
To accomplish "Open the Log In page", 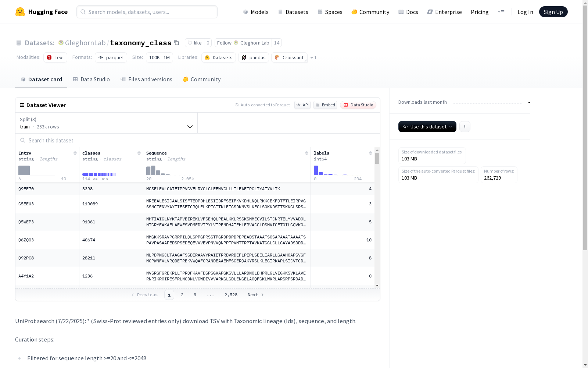I will (x=525, y=12).
